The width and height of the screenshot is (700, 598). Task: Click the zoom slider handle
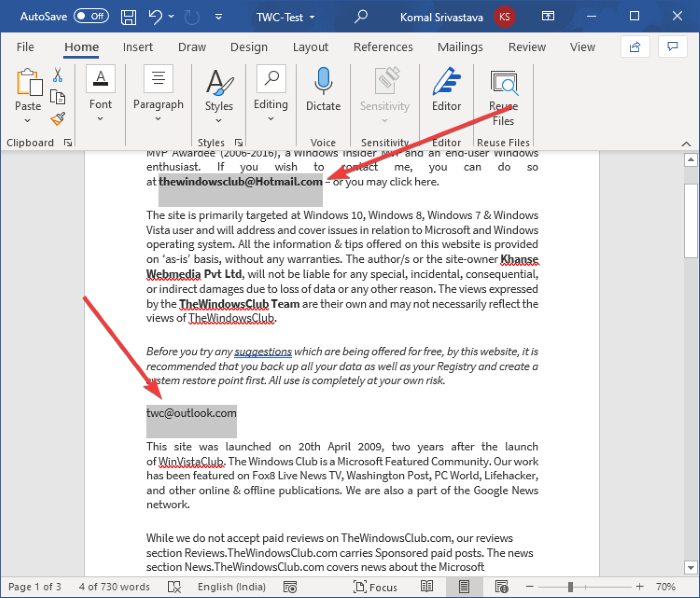(x=570, y=587)
